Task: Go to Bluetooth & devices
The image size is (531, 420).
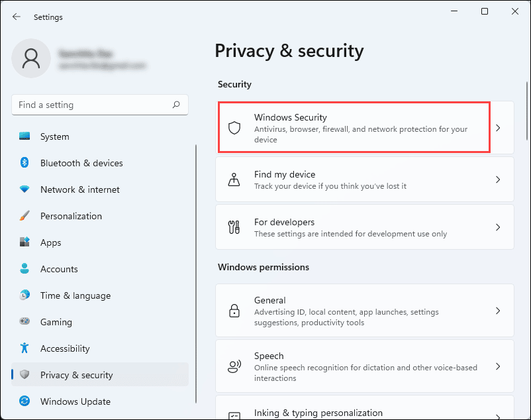Action: (100, 163)
